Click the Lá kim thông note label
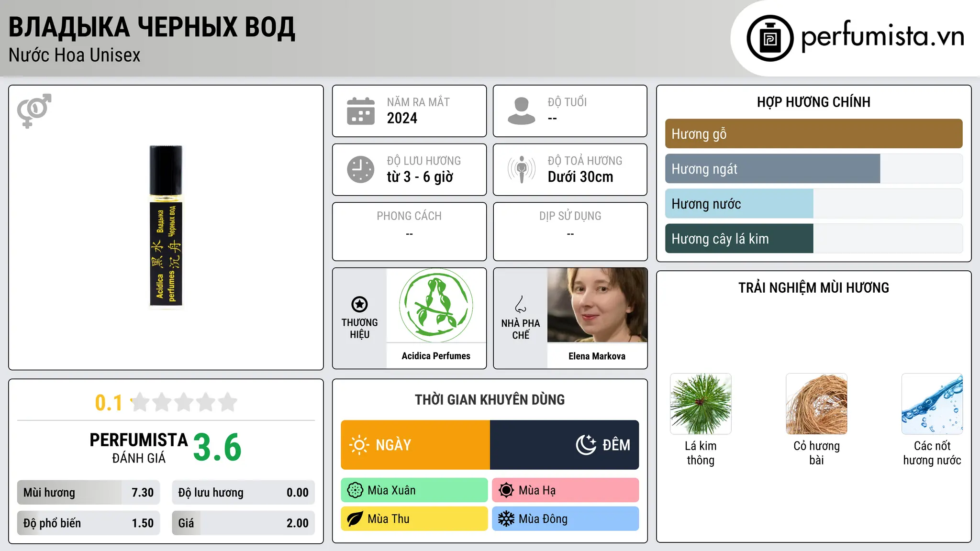The height and width of the screenshot is (551, 980). pos(701,453)
